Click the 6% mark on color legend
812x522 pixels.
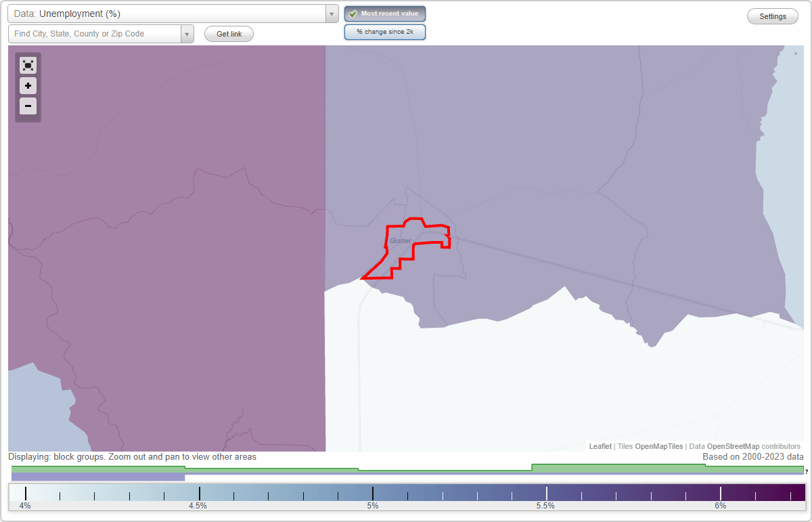point(721,505)
